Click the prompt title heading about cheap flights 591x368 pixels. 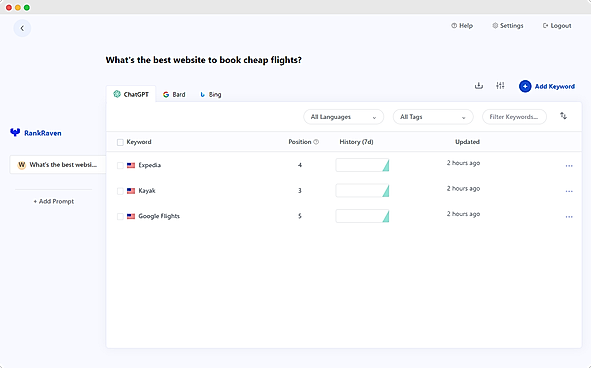(x=204, y=60)
